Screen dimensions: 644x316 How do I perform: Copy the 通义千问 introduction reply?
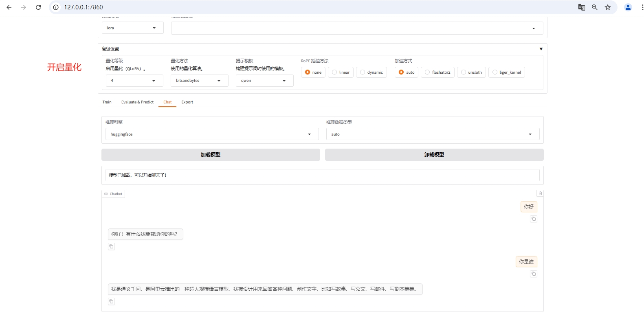coord(111,301)
